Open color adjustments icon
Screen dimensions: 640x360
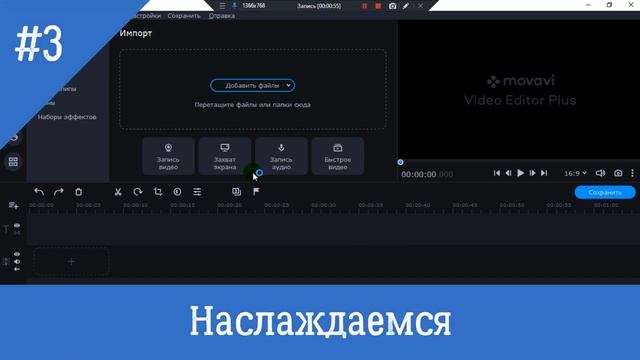pos(177,192)
